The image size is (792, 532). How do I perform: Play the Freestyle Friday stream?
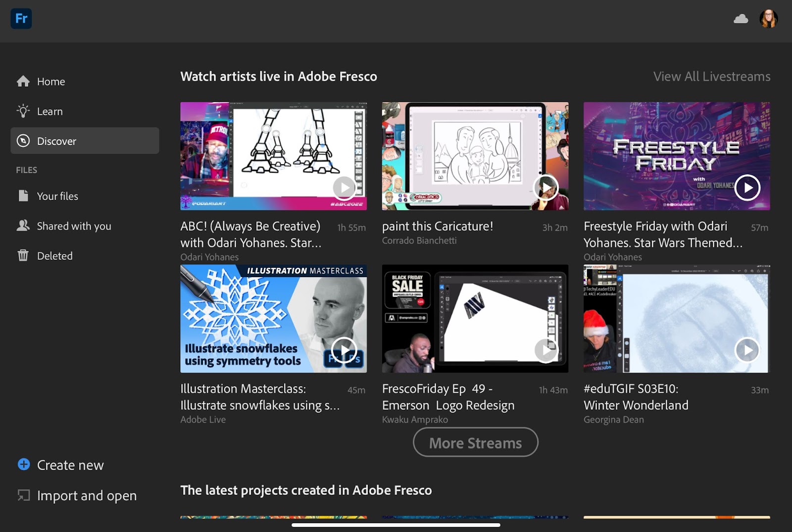tap(747, 188)
